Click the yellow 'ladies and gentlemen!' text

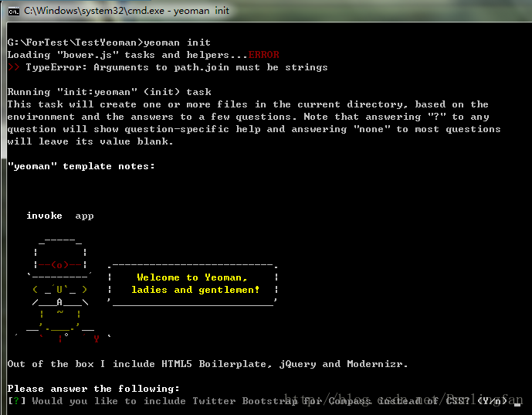pos(195,290)
